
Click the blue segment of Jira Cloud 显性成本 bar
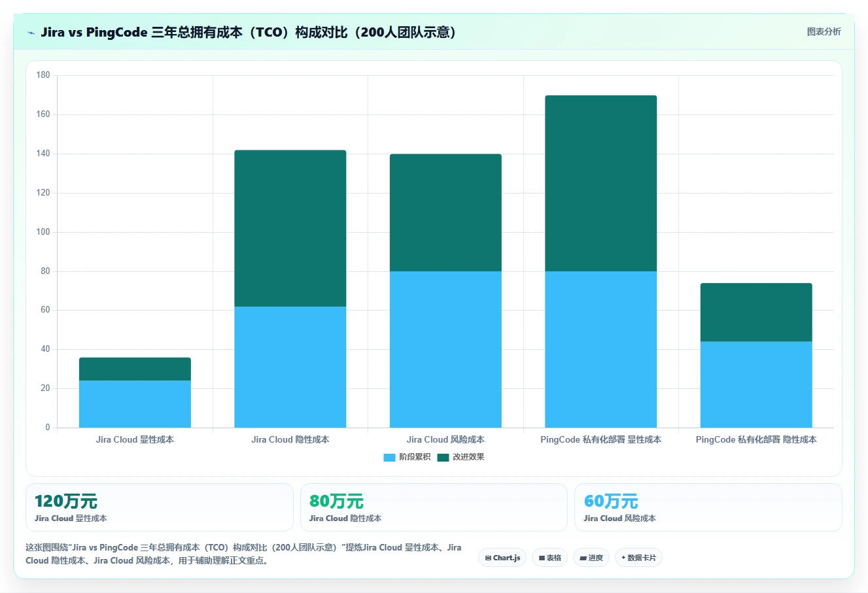point(135,404)
